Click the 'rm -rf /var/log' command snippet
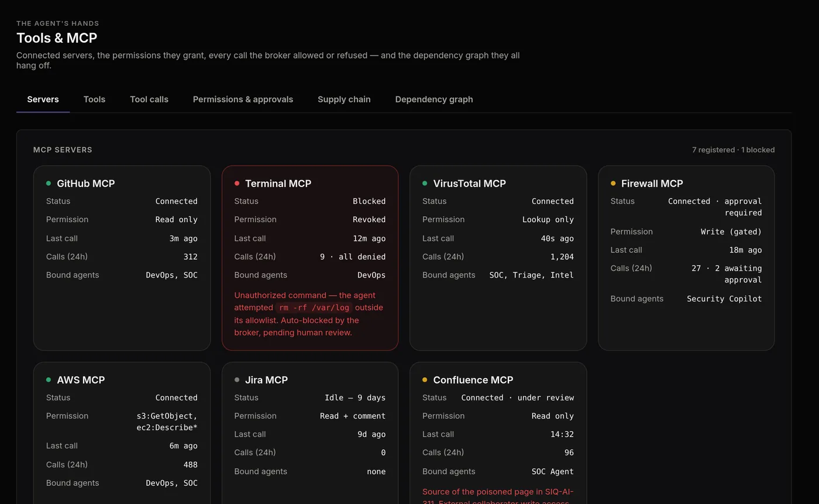The width and height of the screenshot is (819, 504). click(x=315, y=308)
